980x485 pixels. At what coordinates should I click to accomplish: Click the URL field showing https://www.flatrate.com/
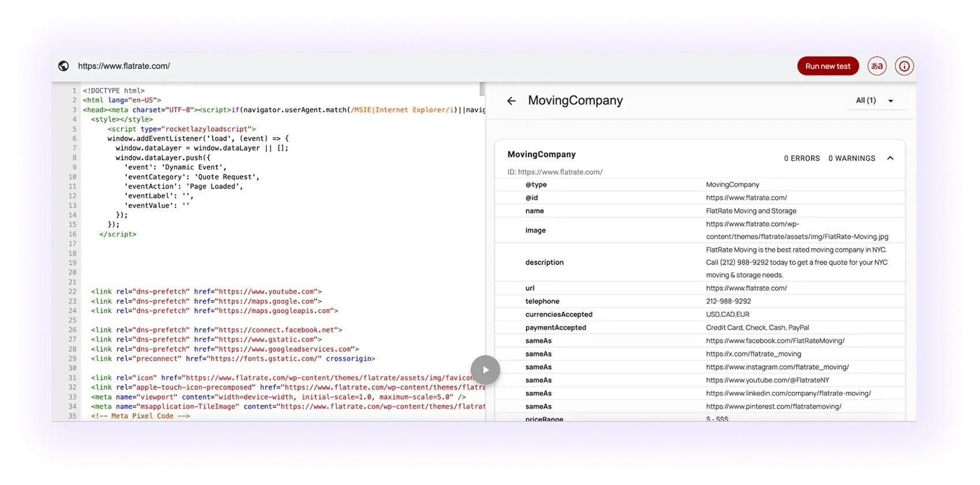pos(124,66)
